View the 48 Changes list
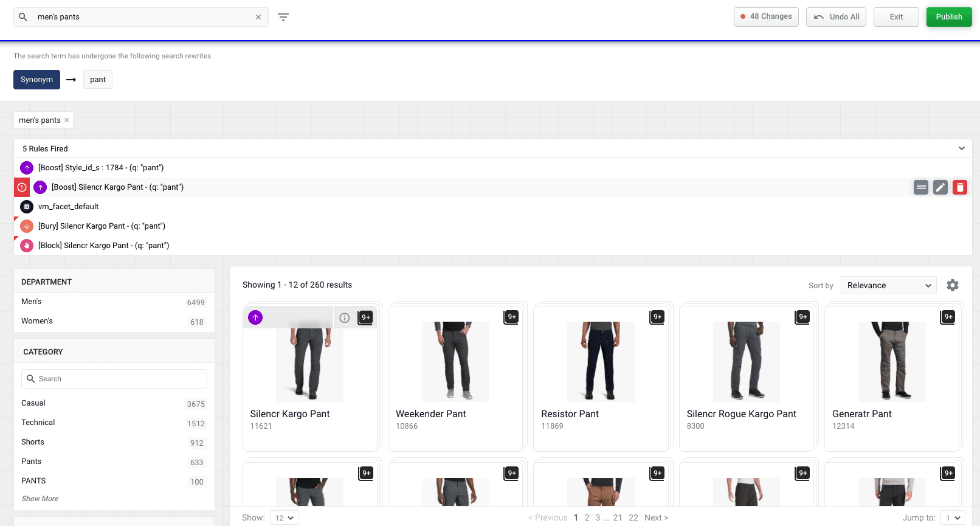980x526 pixels. [x=766, y=17]
